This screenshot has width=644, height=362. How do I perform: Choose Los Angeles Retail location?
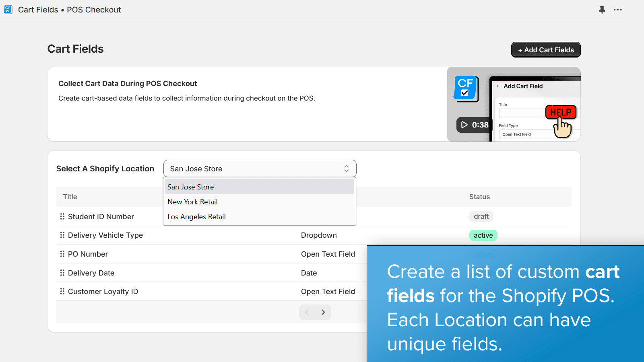point(196,216)
